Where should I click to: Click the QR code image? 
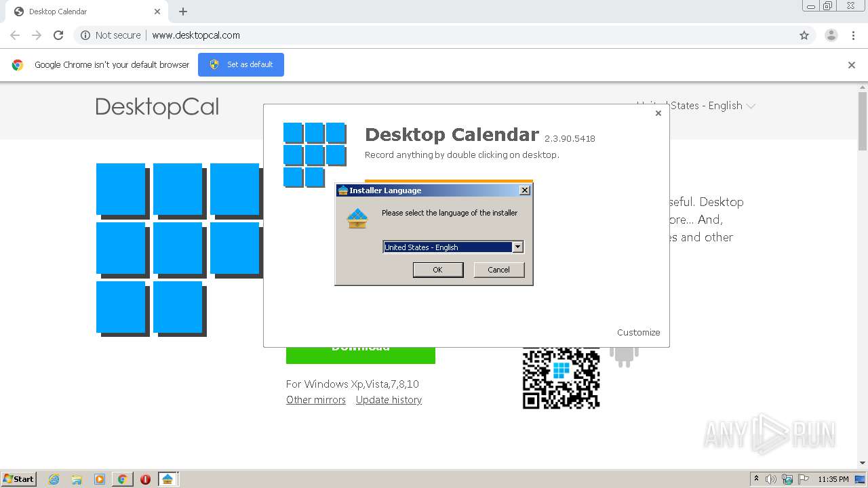coord(561,378)
